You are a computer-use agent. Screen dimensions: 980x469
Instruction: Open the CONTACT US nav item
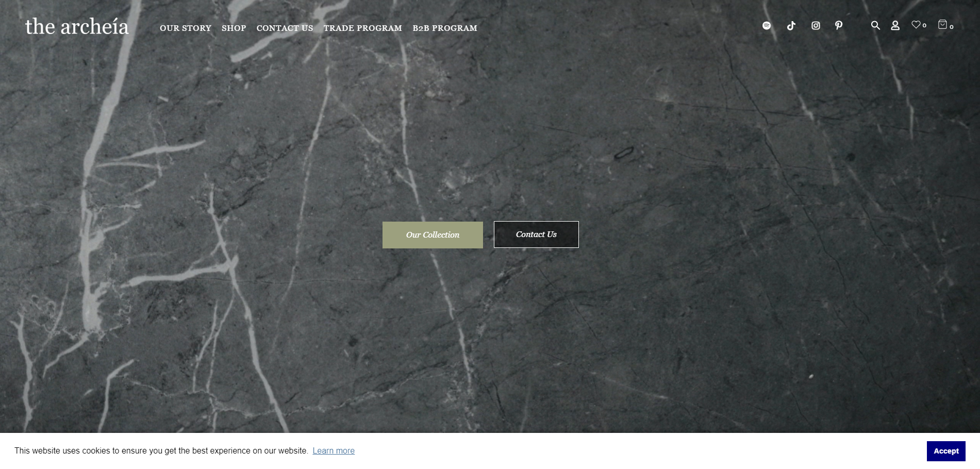tap(285, 28)
